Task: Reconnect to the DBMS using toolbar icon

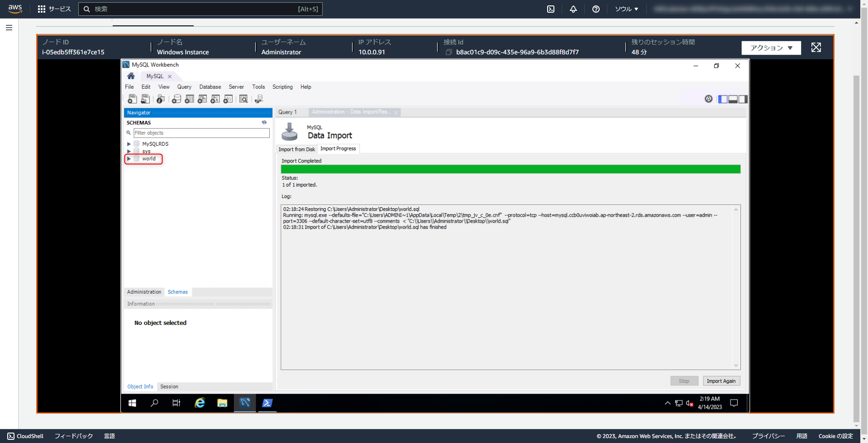Action: click(258, 99)
